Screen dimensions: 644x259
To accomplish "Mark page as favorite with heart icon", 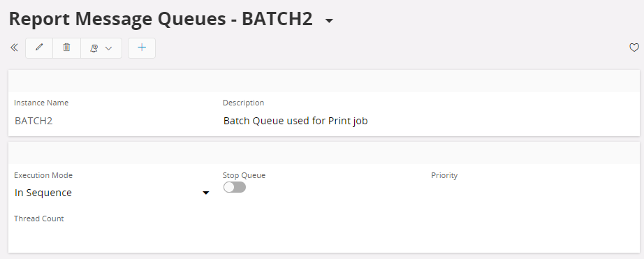I will pos(634,47).
